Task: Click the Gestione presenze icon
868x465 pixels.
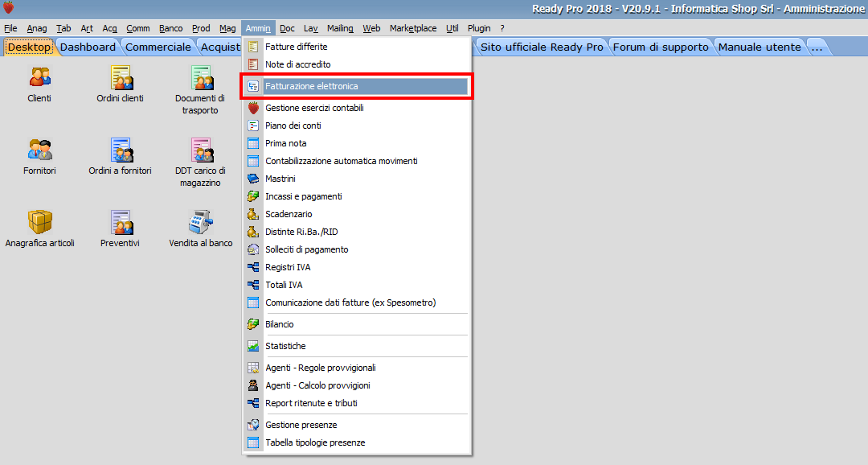Action: 253,425
